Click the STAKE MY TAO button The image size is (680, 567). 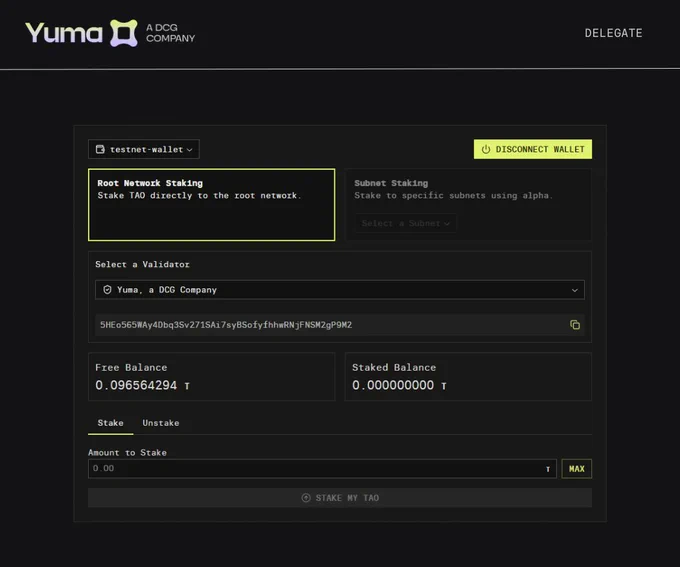pyautogui.click(x=340, y=498)
